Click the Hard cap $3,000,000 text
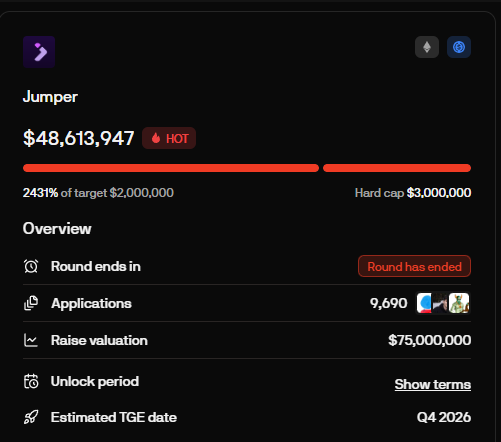This screenshot has width=501, height=442. [413, 193]
